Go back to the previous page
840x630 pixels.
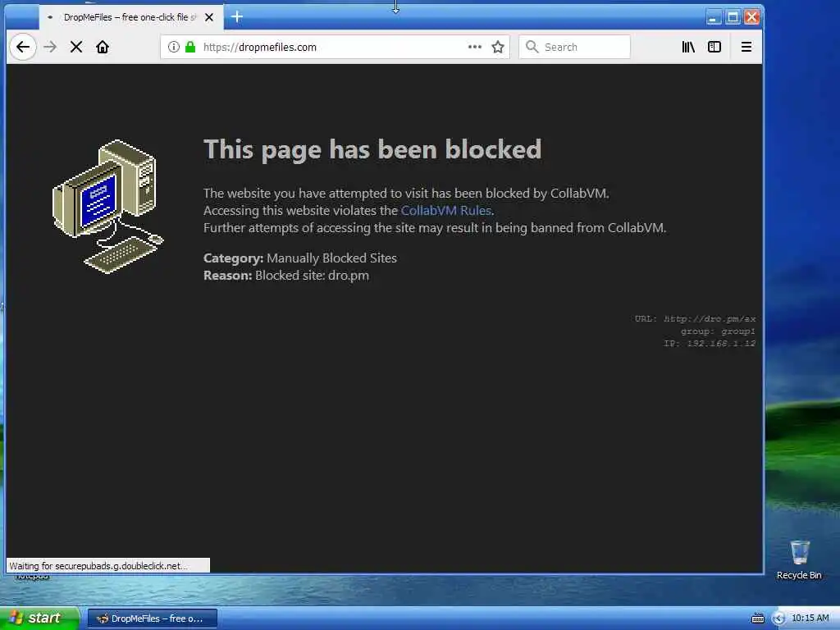click(23, 47)
